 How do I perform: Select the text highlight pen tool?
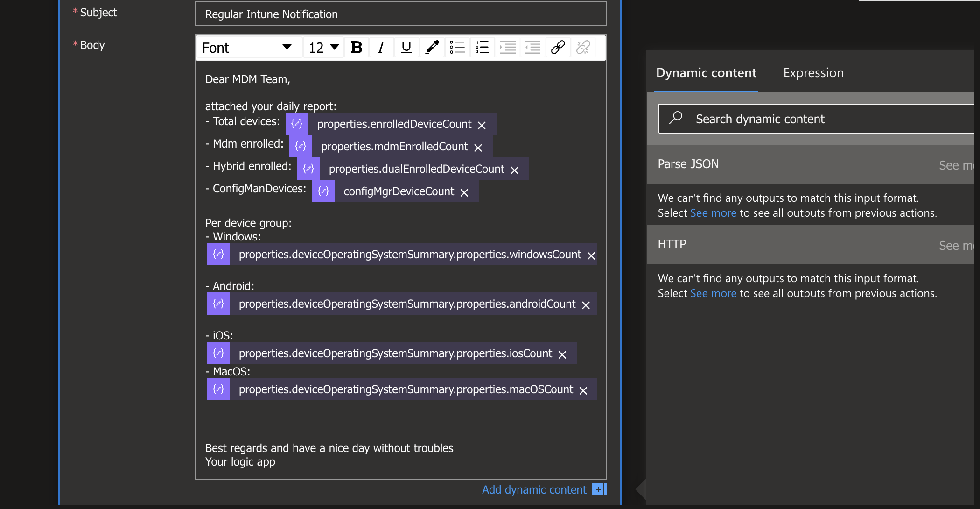pos(432,47)
